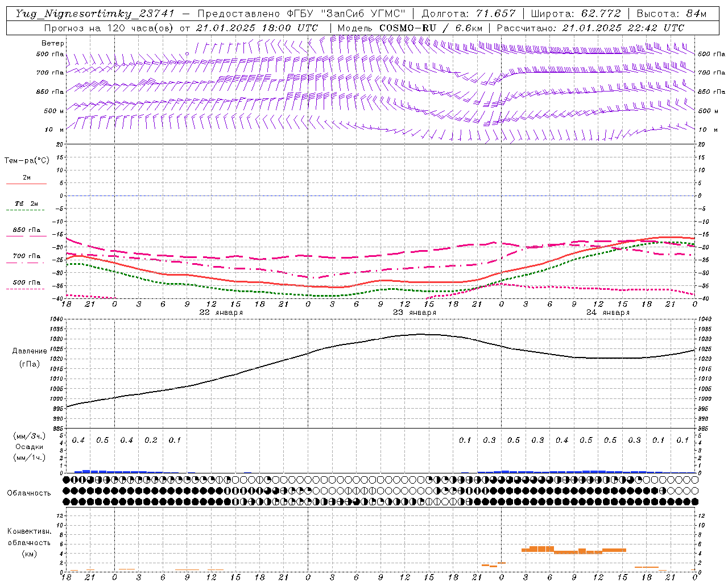The height and width of the screenshot is (582, 728).
Task: Click the "(мм/1ч.)" precipitation unit label
Action: (x=29, y=458)
